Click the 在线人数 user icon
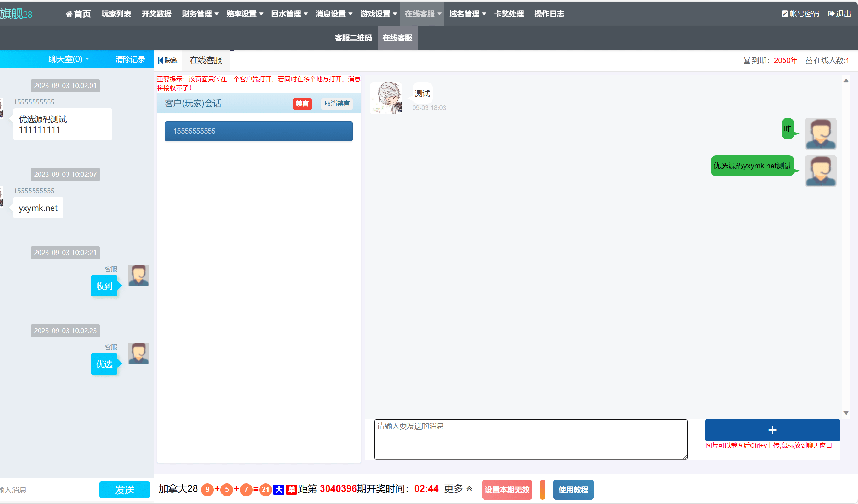Screen dimensions: 858x504 pyautogui.click(x=809, y=60)
